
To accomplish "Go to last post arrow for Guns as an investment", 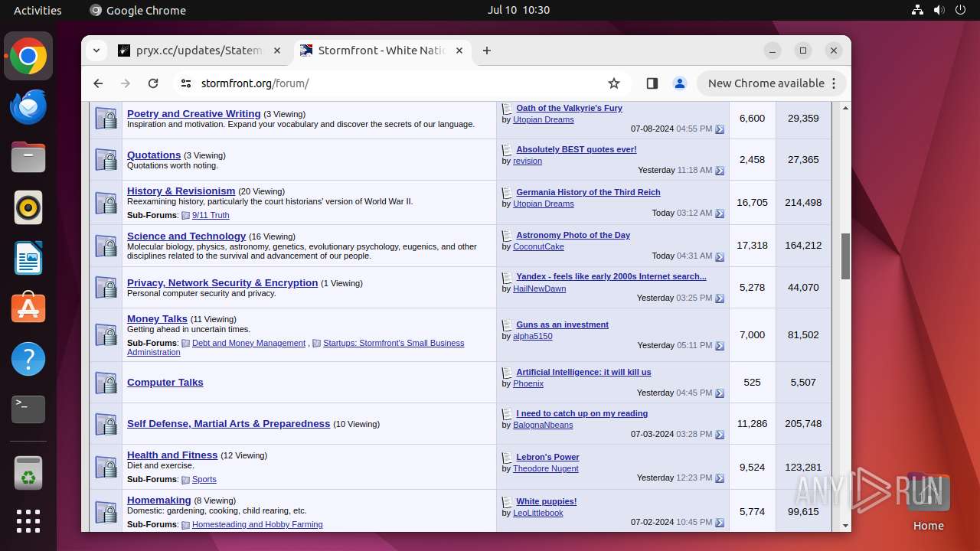I will pyautogui.click(x=720, y=346).
